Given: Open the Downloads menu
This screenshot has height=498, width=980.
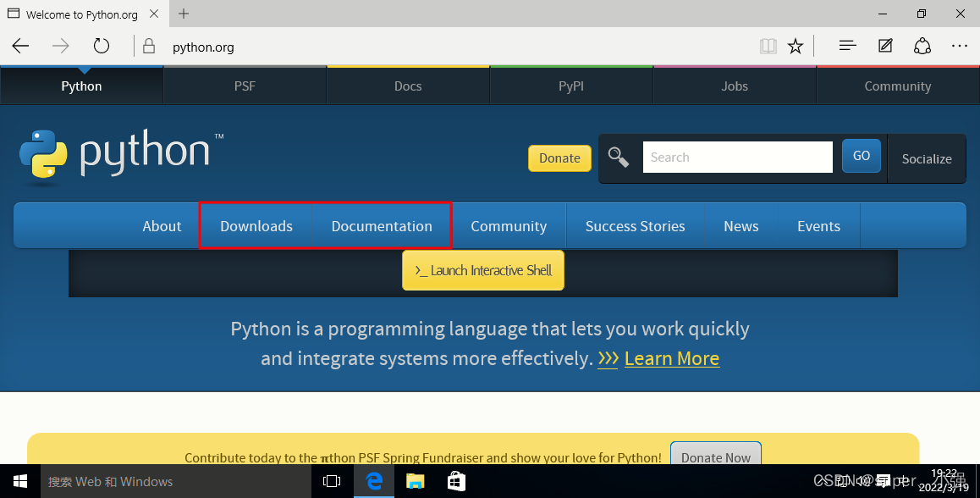Looking at the screenshot, I should (256, 226).
